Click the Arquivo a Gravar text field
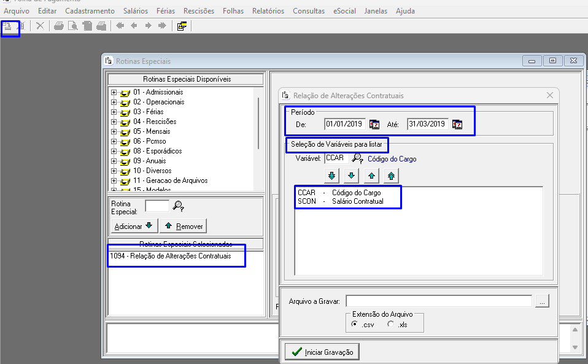 point(438,301)
